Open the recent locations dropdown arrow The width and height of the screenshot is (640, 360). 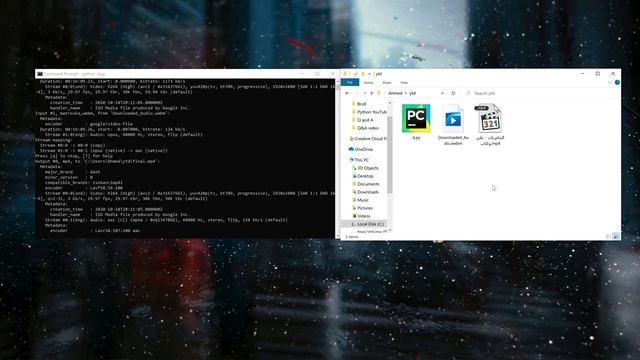point(364,93)
